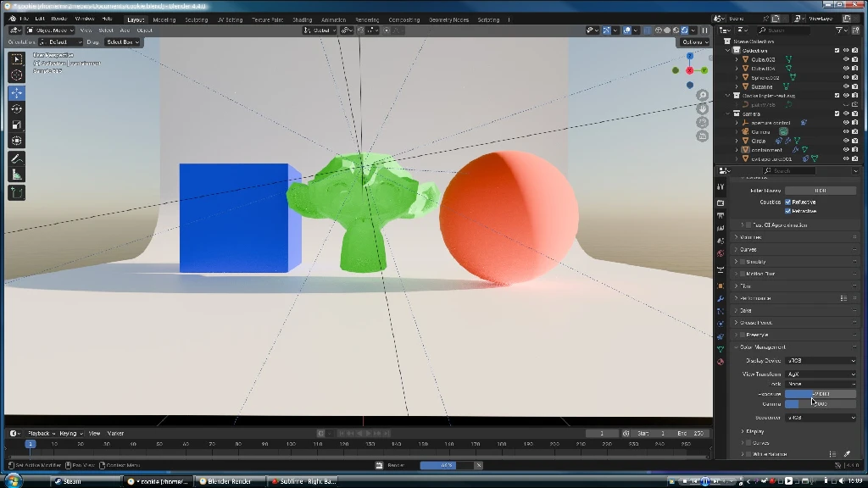Select the Select Box tool in viewport toolbar

coord(17,59)
